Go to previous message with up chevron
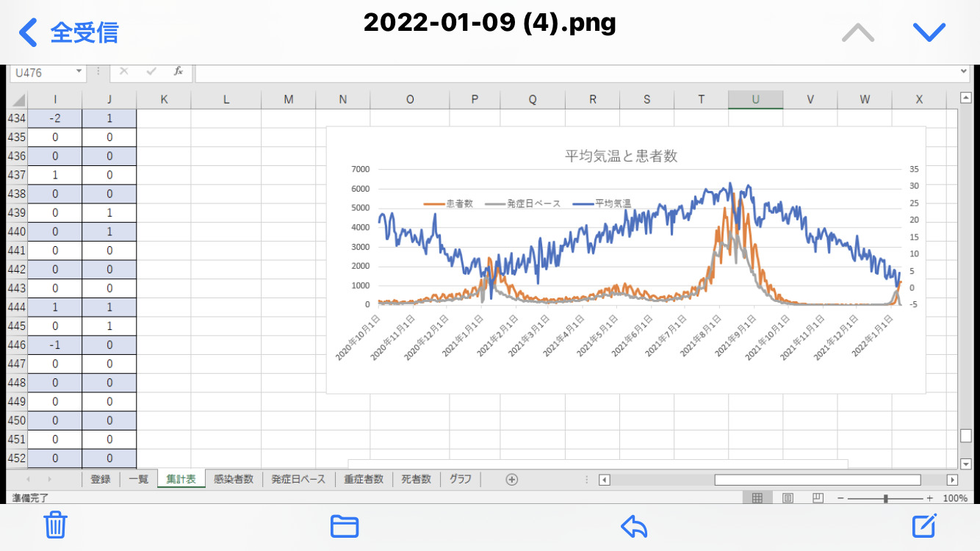This screenshot has height=551, width=980. point(857,32)
